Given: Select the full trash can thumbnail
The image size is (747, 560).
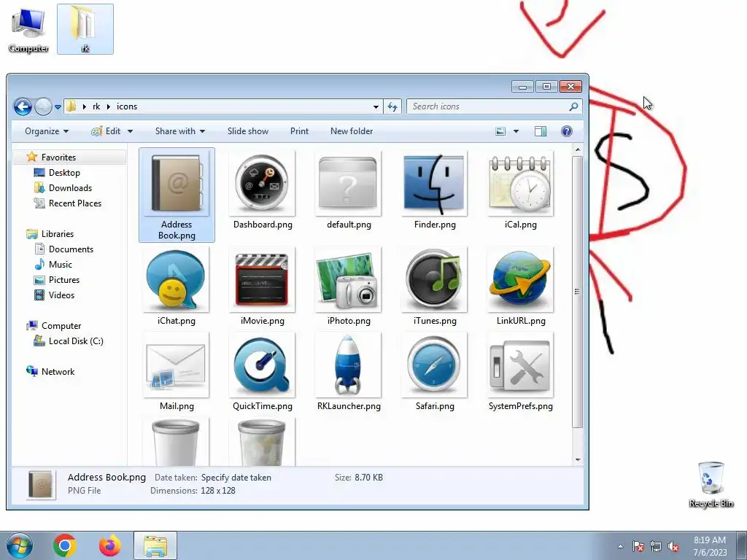Looking at the screenshot, I should pos(262,442).
